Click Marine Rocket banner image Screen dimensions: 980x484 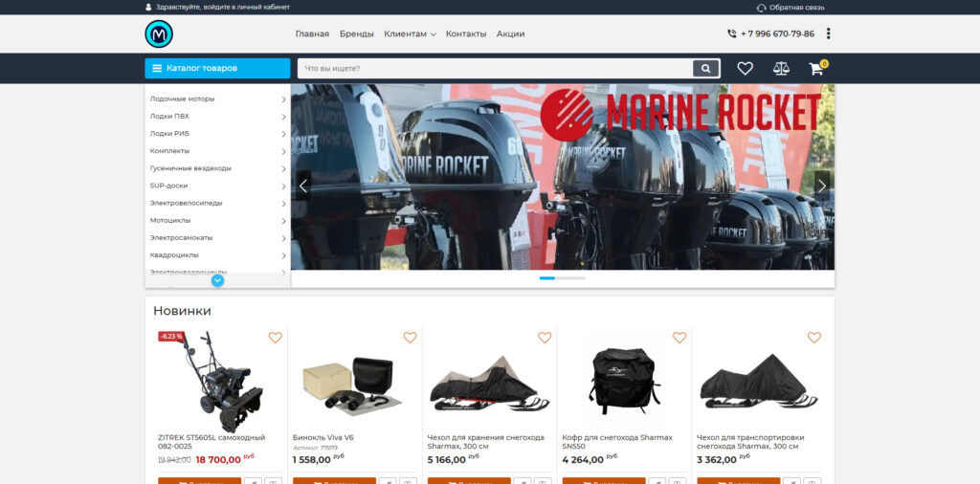tap(563, 177)
